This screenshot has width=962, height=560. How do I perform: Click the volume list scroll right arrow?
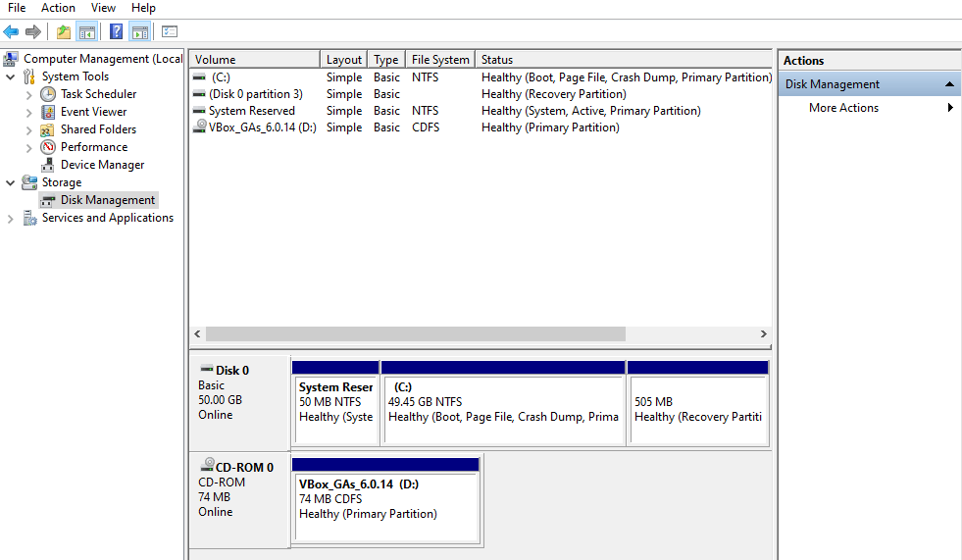[763, 333]
